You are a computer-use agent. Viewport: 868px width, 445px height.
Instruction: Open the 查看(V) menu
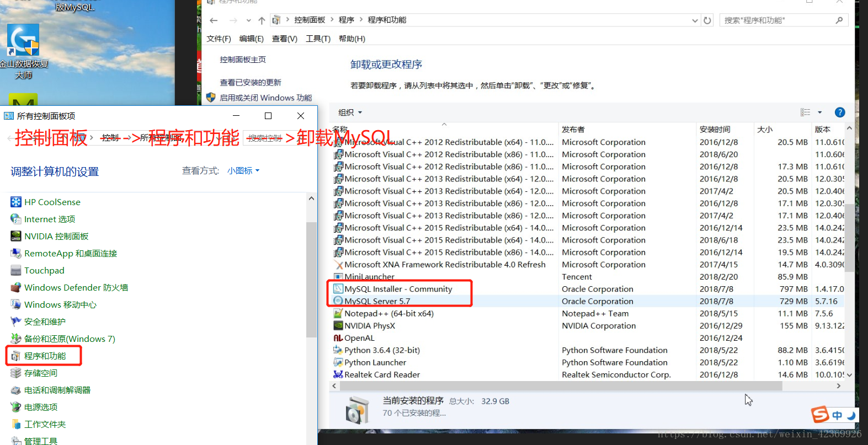tap(284, 39)
